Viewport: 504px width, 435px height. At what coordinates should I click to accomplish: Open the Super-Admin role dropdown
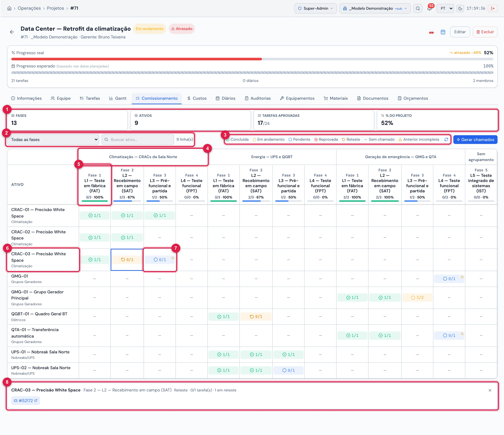(315, 8)
